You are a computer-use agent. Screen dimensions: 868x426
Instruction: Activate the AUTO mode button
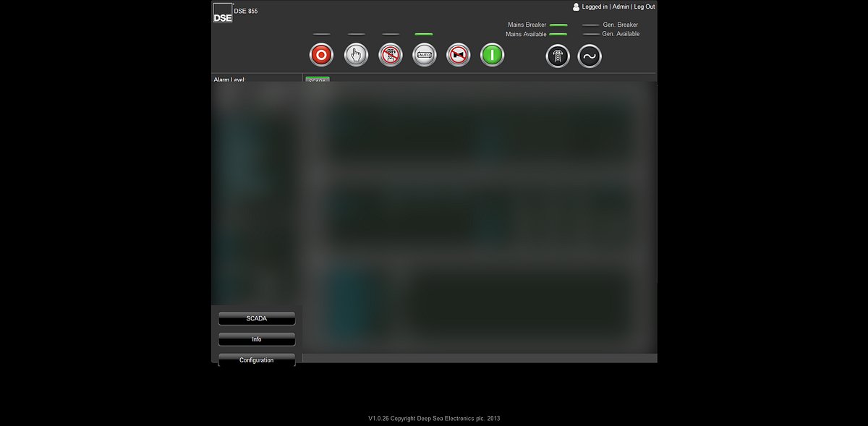(x=425, y=55)
